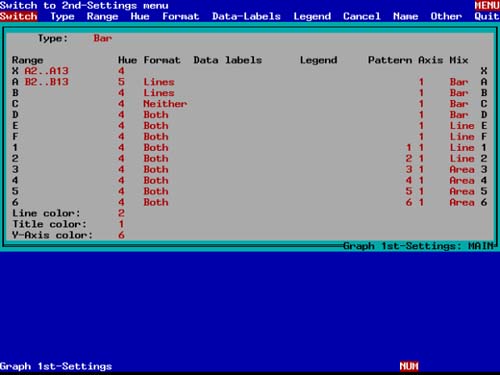Click the Mix 'Line' in row 2
This screenshot has width=500, height=375.
coord(462,158)
